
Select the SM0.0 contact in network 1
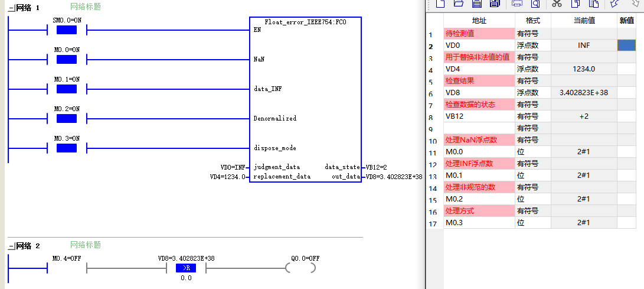tap(67, 30)
